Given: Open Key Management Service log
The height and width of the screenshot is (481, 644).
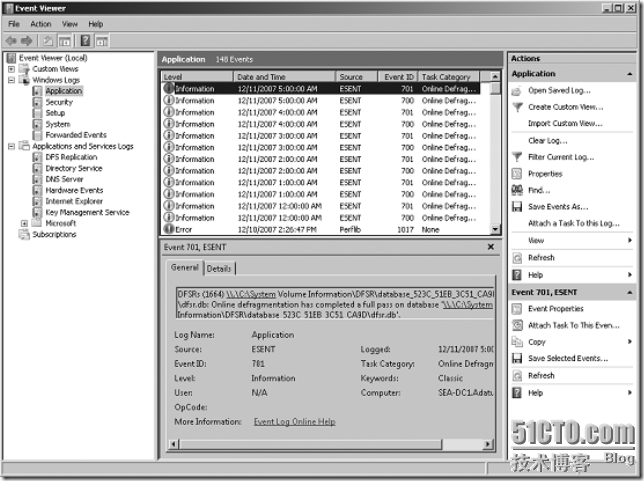Looking at the screenshot, I should (x=87, y=212).
